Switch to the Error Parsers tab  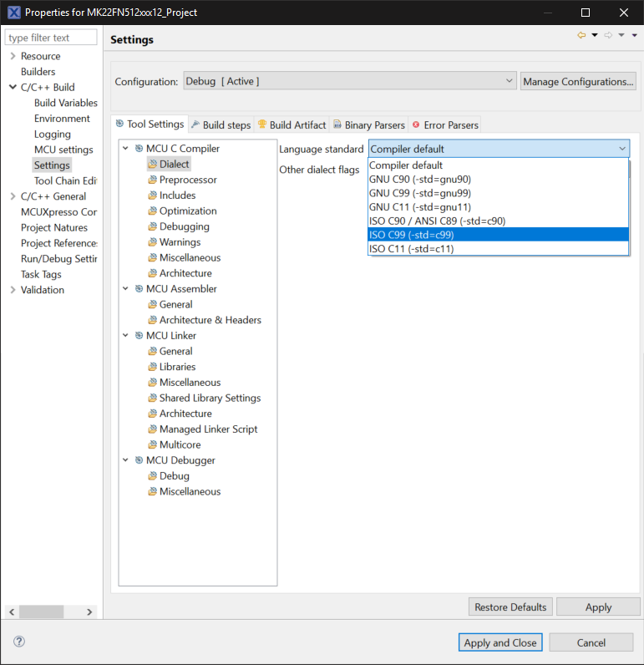click(x=445, y=125)
